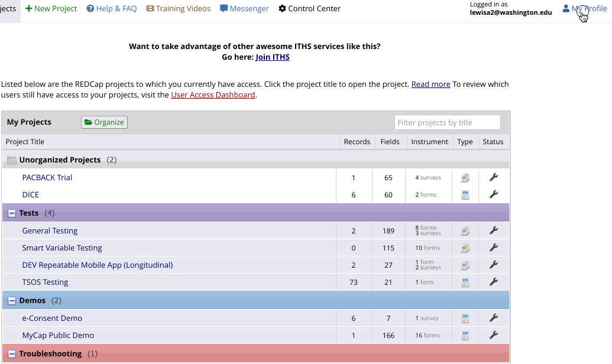
Task: Collapse the Tests folder
Action: (12, 213)
